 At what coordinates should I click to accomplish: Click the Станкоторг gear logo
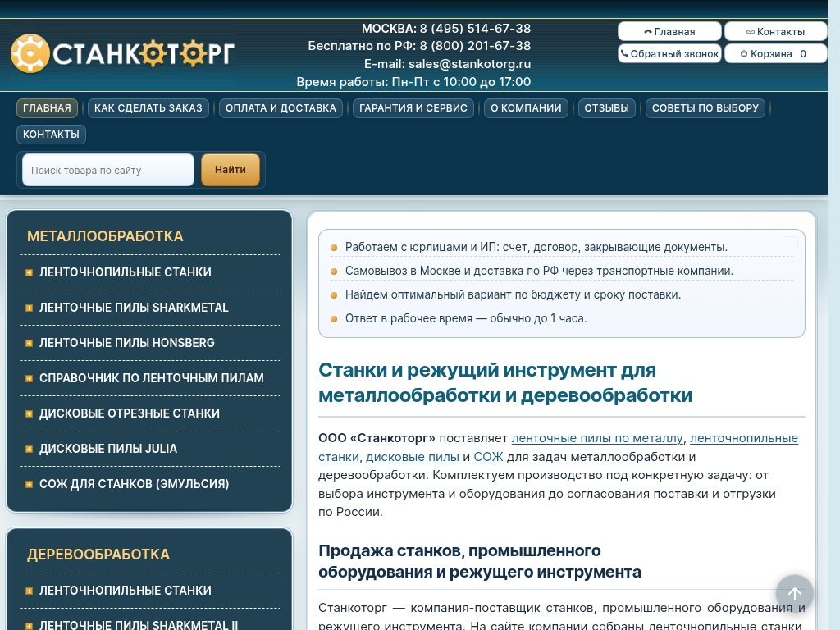point(123,53)
